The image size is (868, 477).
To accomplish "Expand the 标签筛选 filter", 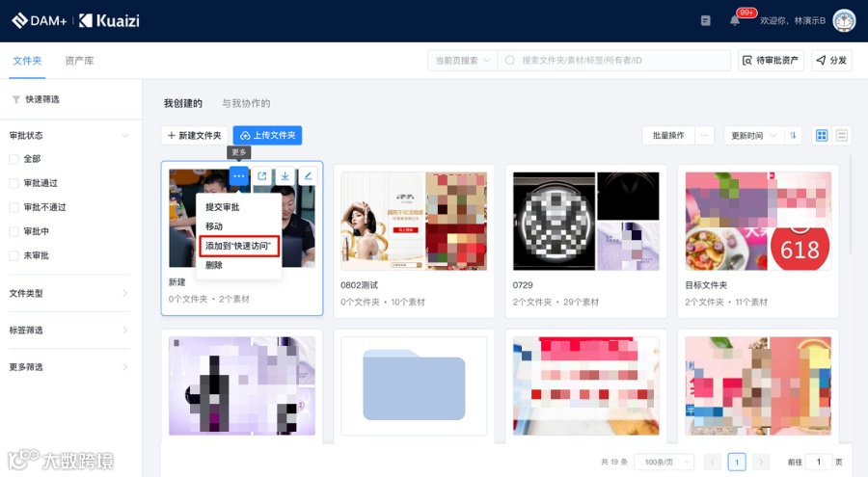I will click(x=124, y=330).
